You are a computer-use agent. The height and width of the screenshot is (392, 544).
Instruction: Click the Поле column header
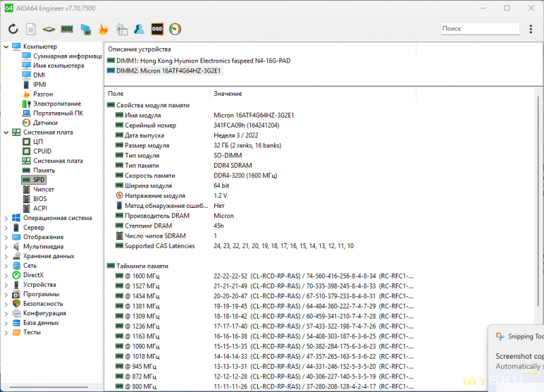tap(116, 93)
